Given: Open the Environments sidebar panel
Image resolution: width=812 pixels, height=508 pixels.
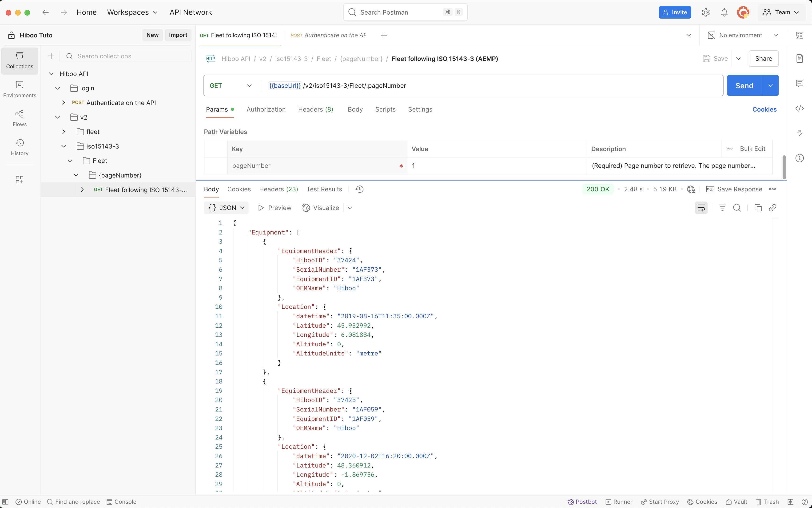Looking at the screenshot, I should click(x=20, y=89).
